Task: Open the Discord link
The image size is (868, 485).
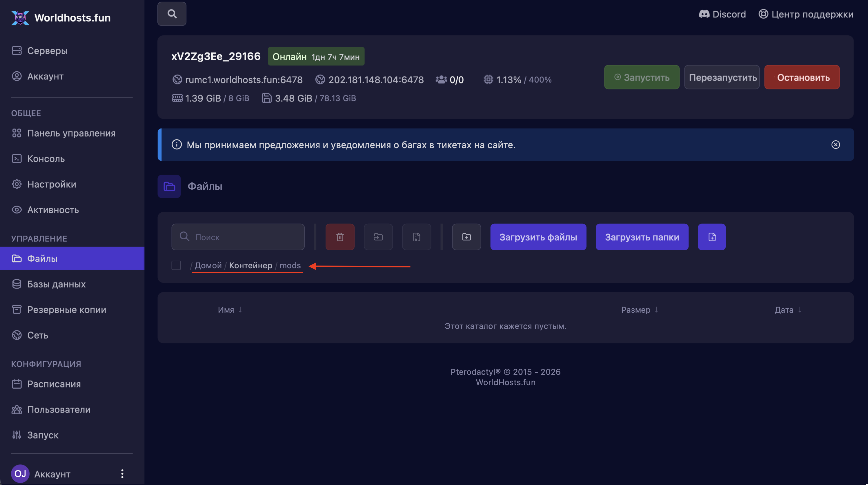Action: click(x=722, y=14)
